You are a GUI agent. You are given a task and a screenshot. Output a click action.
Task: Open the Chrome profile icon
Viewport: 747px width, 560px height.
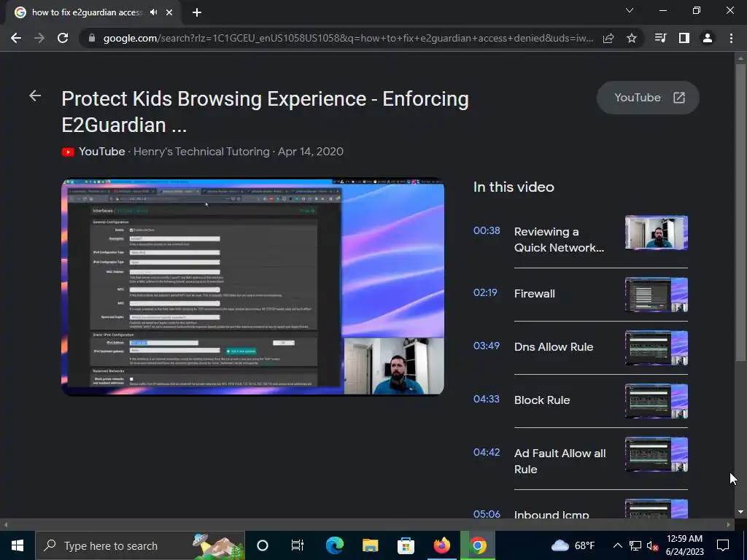tap(708, 38)
